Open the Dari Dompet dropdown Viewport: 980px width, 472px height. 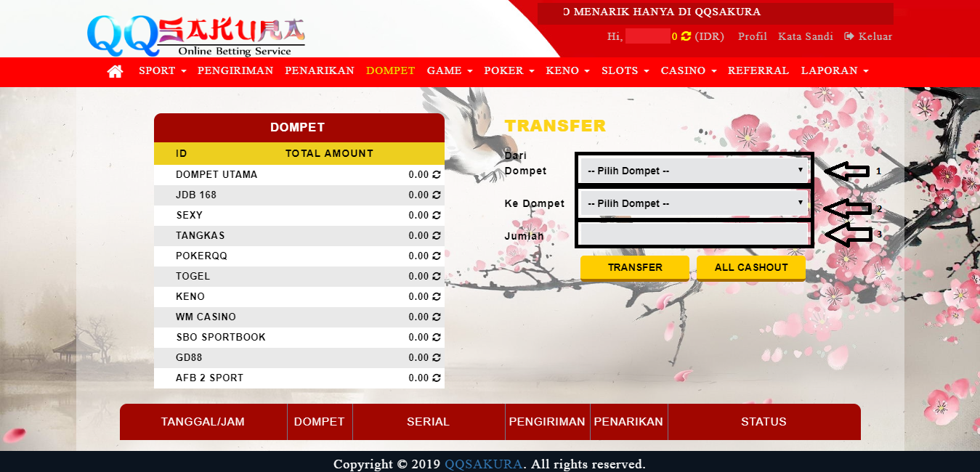pos(695,171)
